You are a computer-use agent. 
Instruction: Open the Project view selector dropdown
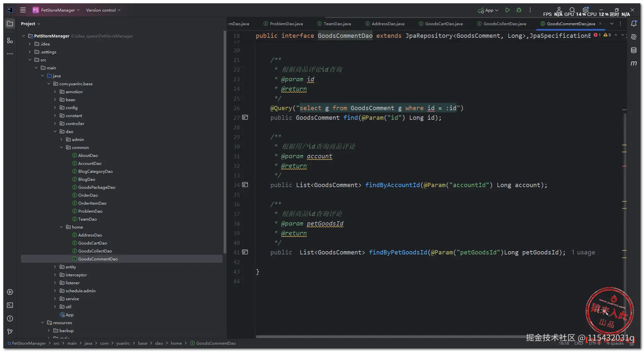pyautogui.click(x=30, y=24)
